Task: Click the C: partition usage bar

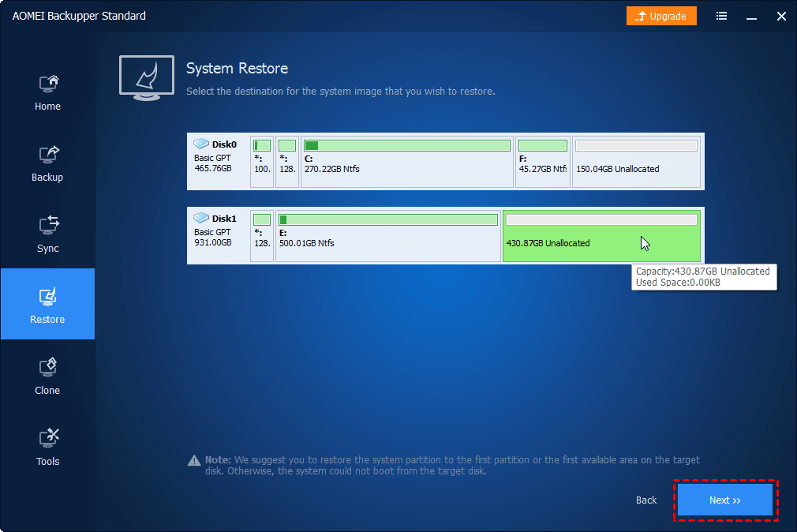Action: (407, 145)
